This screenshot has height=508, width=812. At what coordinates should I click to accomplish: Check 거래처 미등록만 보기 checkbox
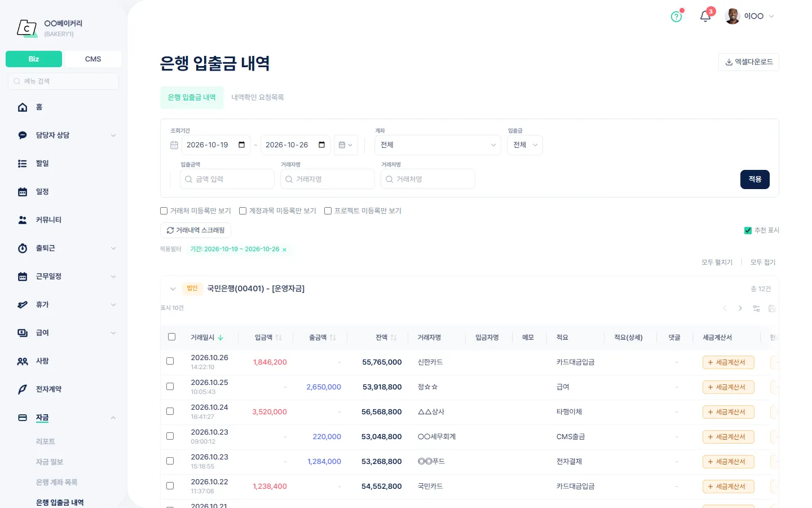click(164, 211)
